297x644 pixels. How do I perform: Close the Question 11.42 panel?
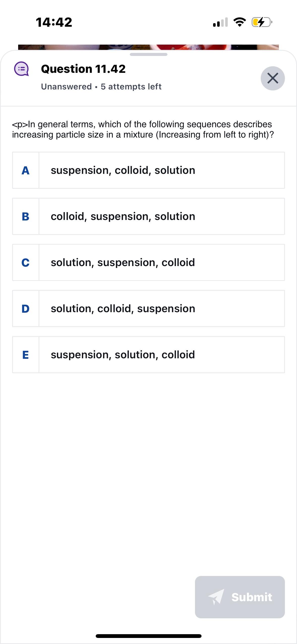[273, 78]
